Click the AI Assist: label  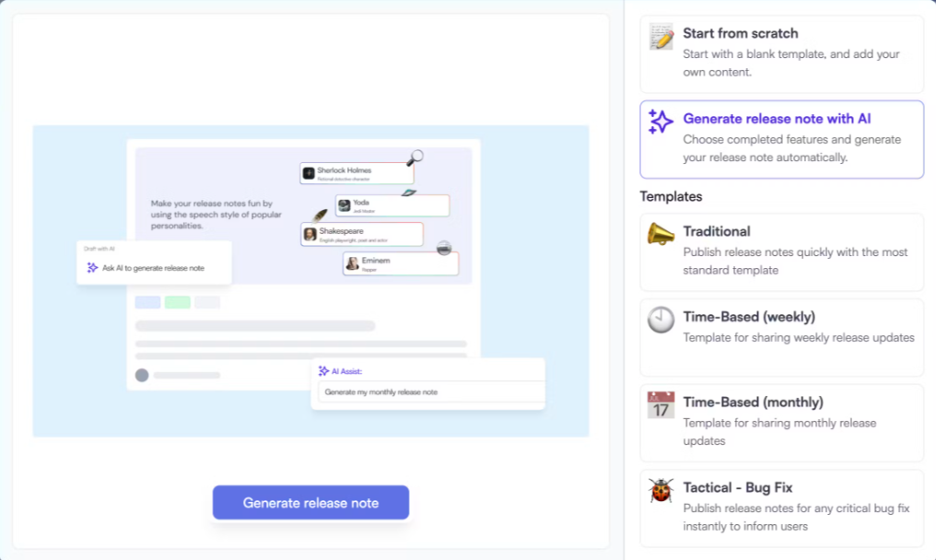346,371
